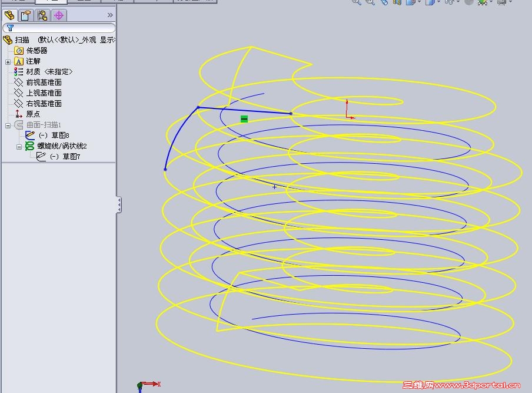Expand the panel tabs with the » chevron

[110, 15]
